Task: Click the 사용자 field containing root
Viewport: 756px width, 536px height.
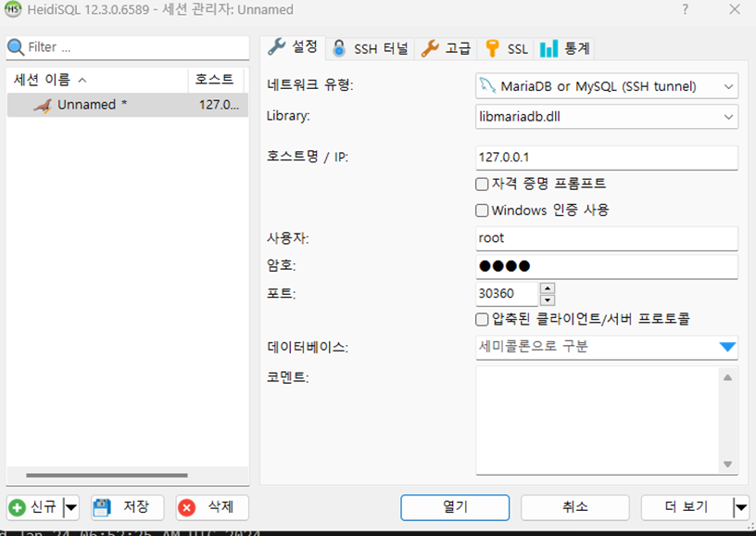Action: pyautogui.click(x=607, y=238)
